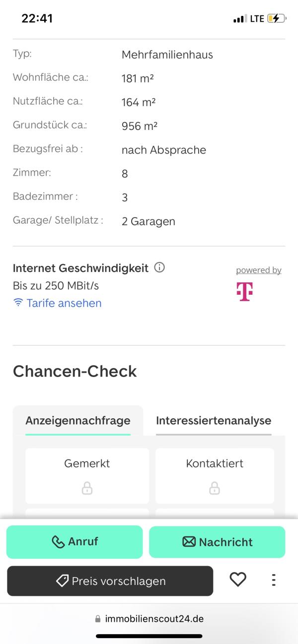Tap the Telekom T logo

[x=244, y=292]
